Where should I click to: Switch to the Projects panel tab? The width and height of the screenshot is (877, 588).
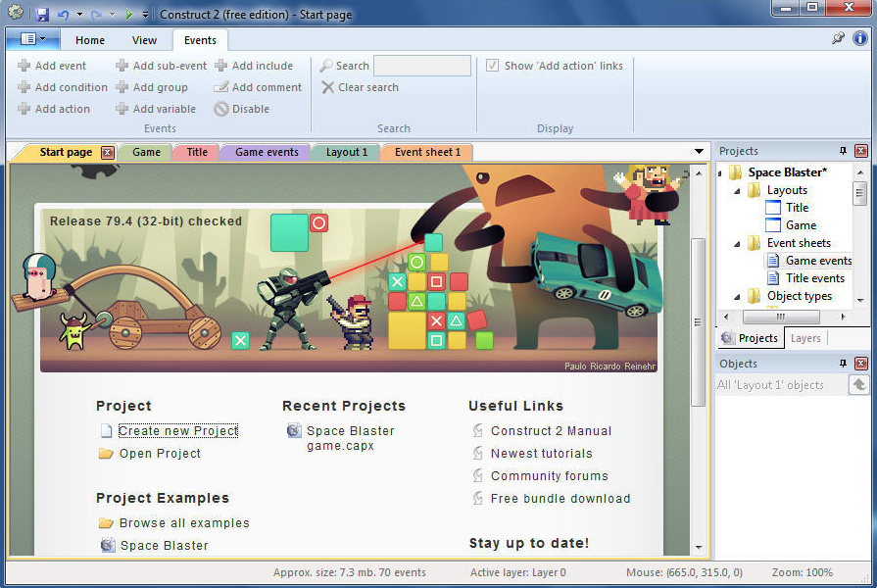pos(750,338)
